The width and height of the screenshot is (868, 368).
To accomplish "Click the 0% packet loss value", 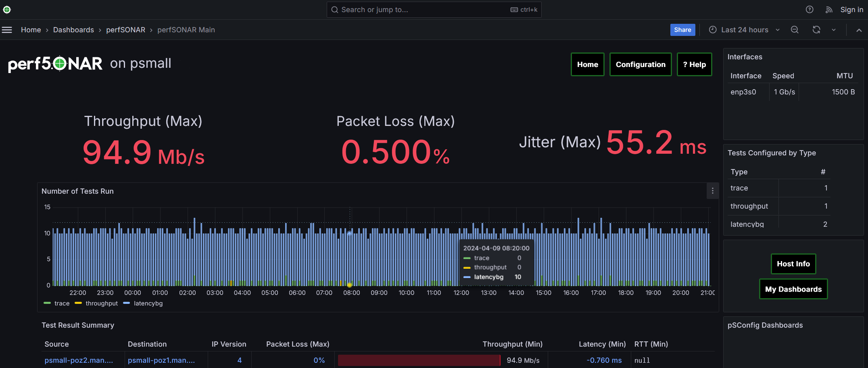I will pos(319,360).
